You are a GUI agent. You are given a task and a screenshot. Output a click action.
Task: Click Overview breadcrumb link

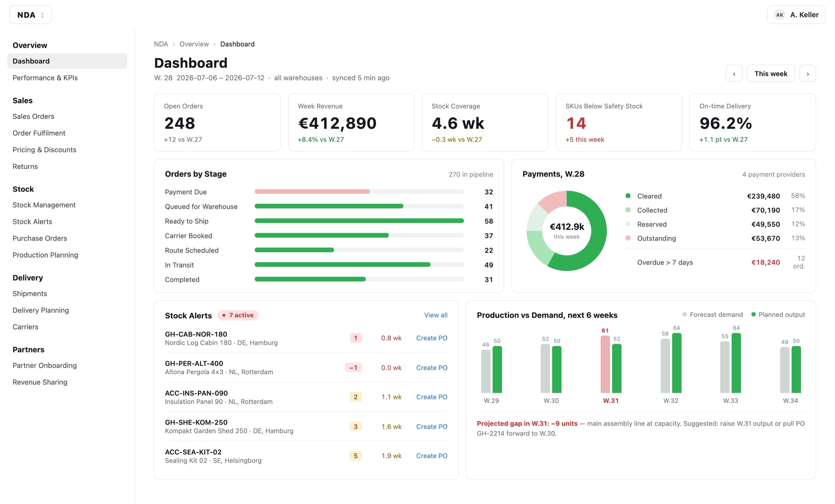pyautogui.click(x=194, y=44)
